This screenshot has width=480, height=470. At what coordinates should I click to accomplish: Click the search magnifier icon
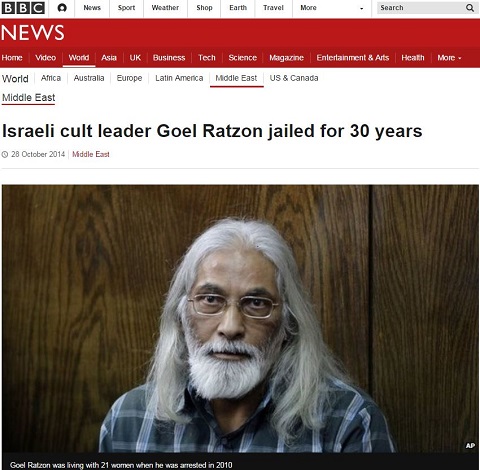click(x=470, y=8)
